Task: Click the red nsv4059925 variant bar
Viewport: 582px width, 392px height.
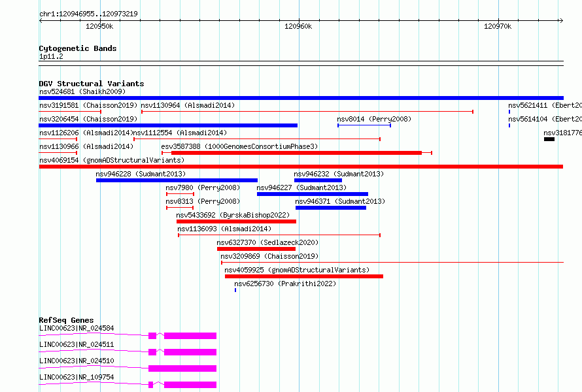Action: (x=304, y=276)
